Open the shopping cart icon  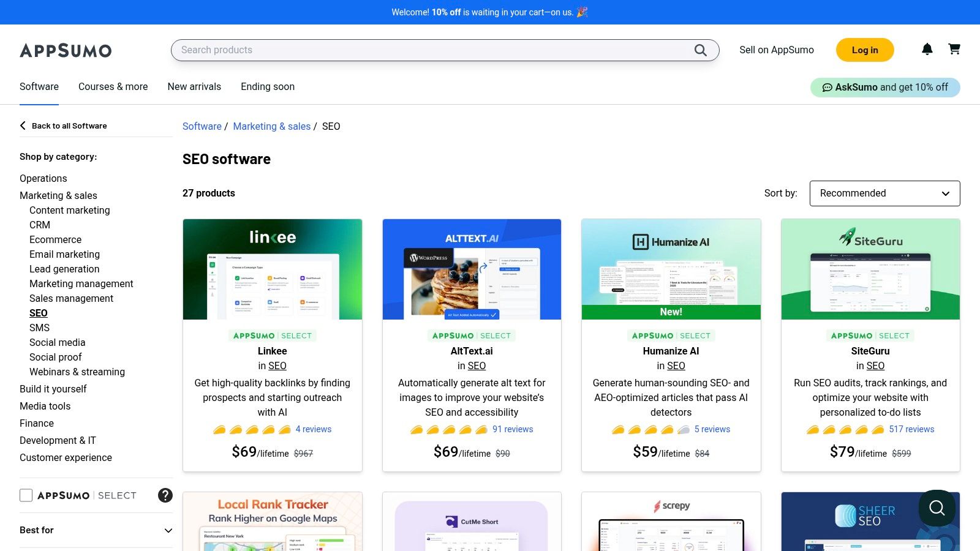click(x=954, y=49)
